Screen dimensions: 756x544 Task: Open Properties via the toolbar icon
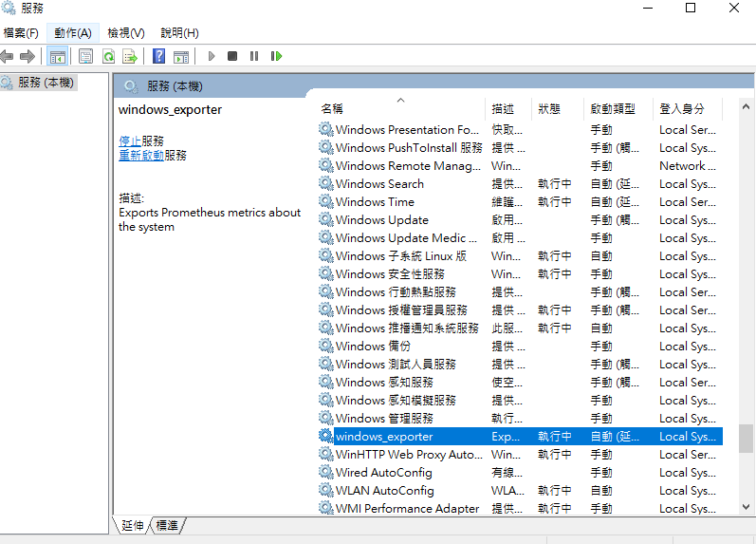point(86,57)
